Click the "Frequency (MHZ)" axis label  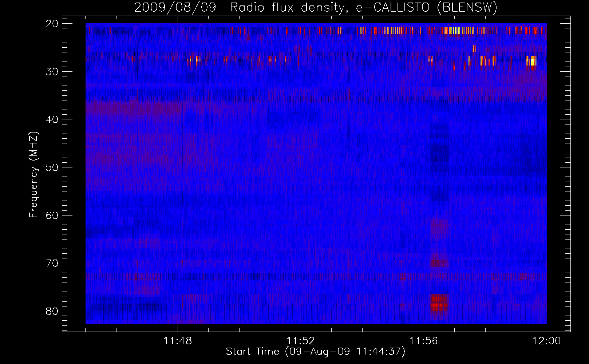33,175
